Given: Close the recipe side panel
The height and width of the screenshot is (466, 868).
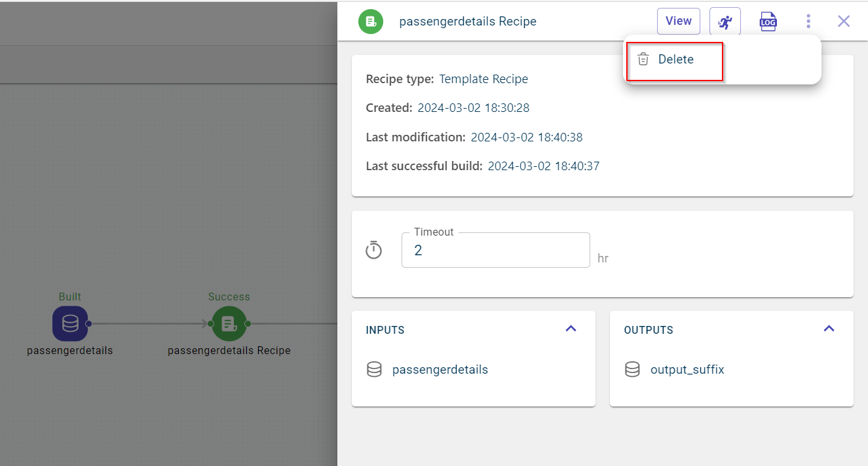Looking at the screenshot, I should 844,22.
